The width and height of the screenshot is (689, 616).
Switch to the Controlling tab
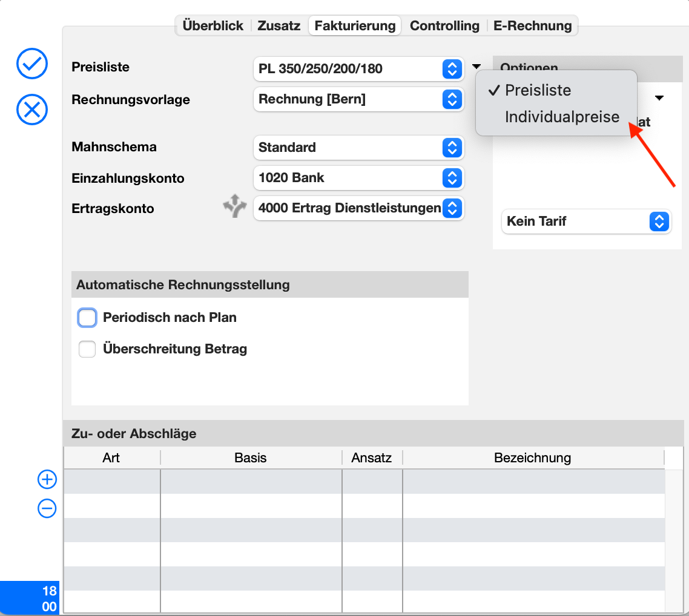click(x=444, y=26)
